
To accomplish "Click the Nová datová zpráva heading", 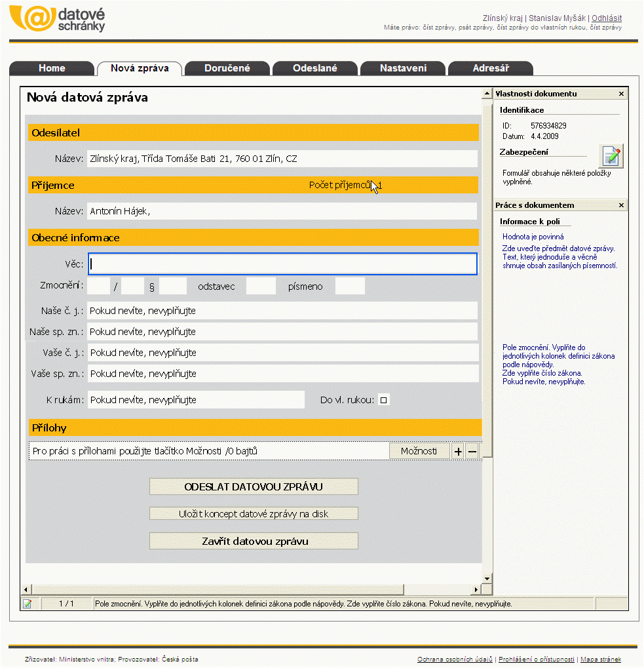I will pyautogui.click(x=87, y=97).
